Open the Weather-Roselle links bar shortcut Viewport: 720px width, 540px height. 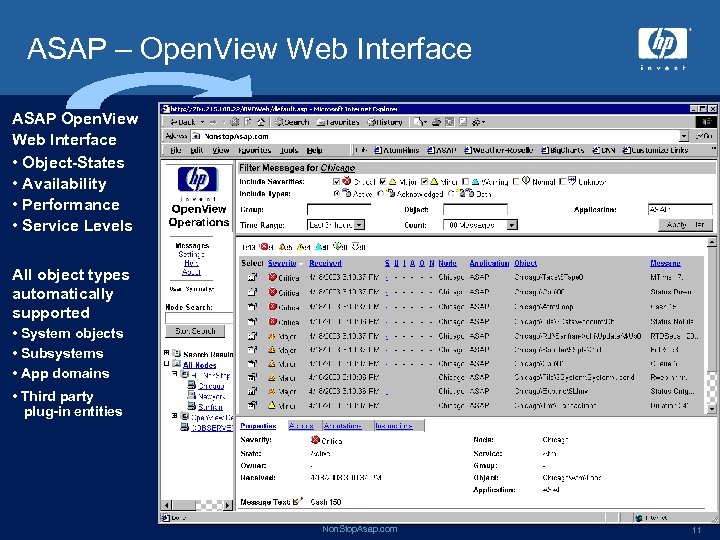click(x=498, y=150)
